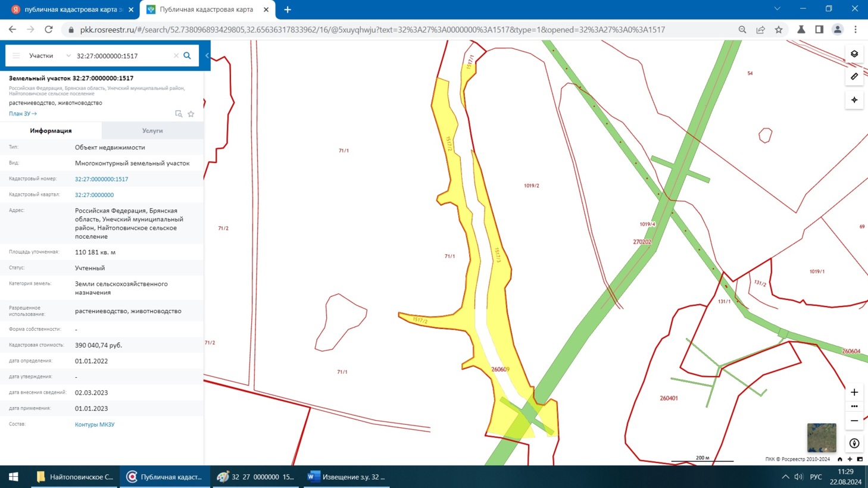Clear the cadastral number search field

[176, 55]
